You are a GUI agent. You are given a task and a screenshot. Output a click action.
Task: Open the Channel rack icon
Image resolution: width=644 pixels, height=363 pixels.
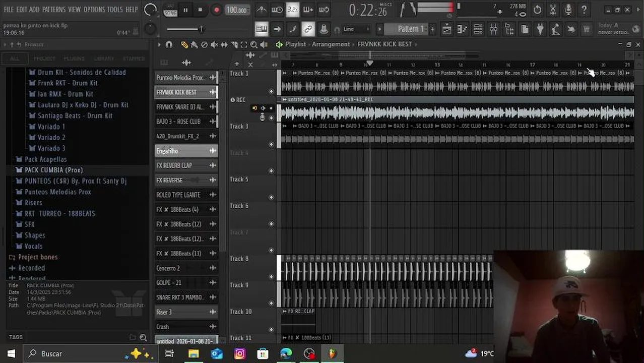coord(478,29)
